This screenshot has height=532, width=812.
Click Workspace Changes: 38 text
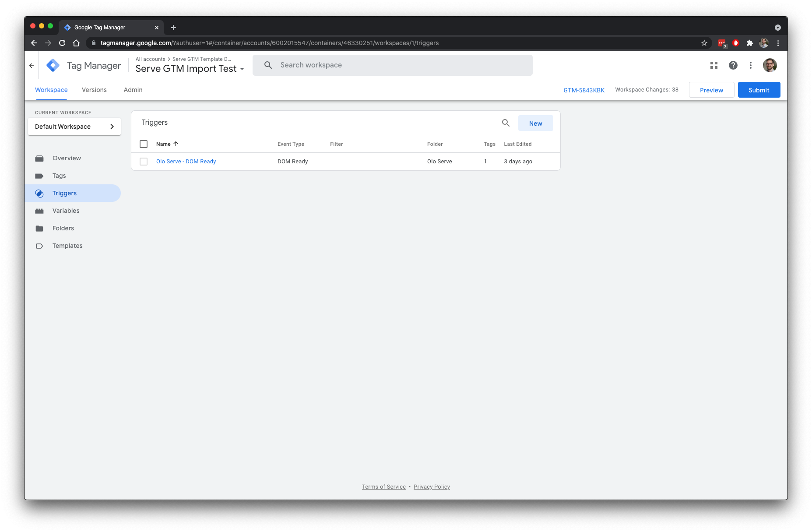[x=647, y=90]
